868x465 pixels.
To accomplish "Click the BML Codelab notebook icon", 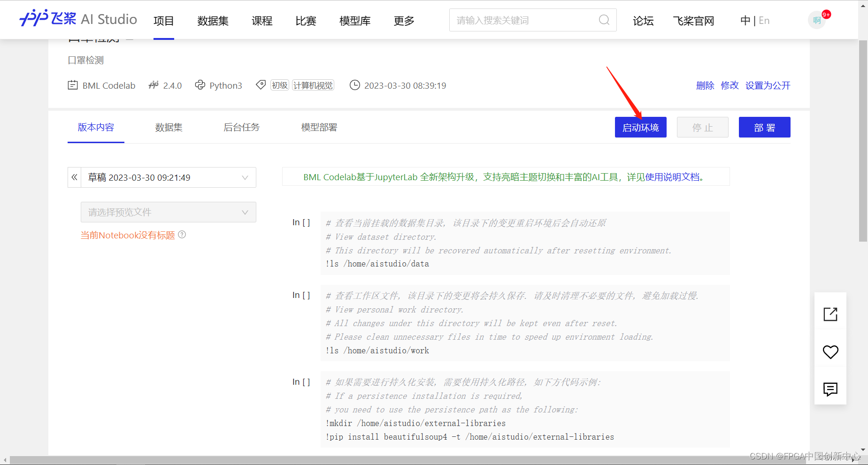I will (73, 85).
